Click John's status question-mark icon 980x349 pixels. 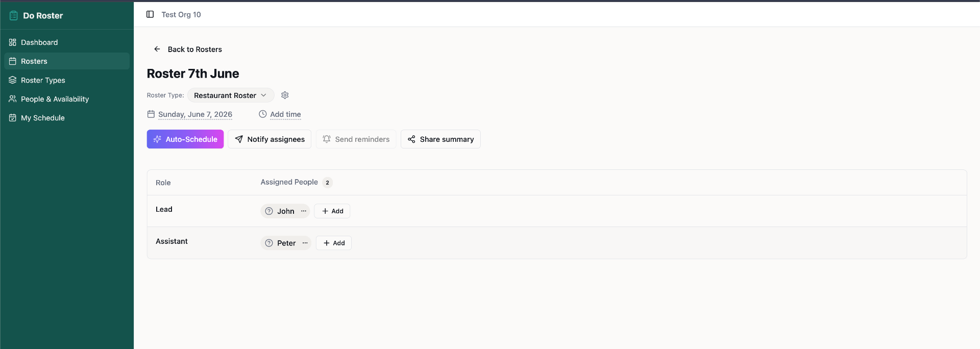[x=269, y=211]
